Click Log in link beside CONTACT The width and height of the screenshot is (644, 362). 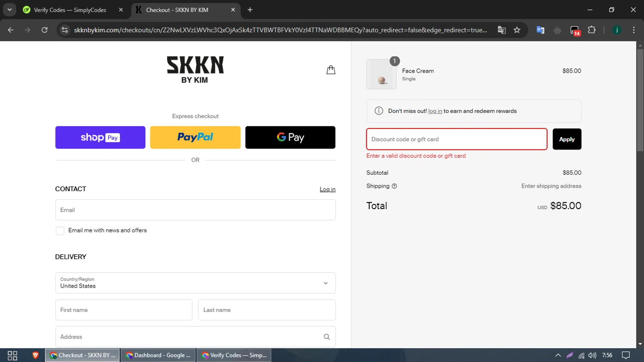click(328, 189)
